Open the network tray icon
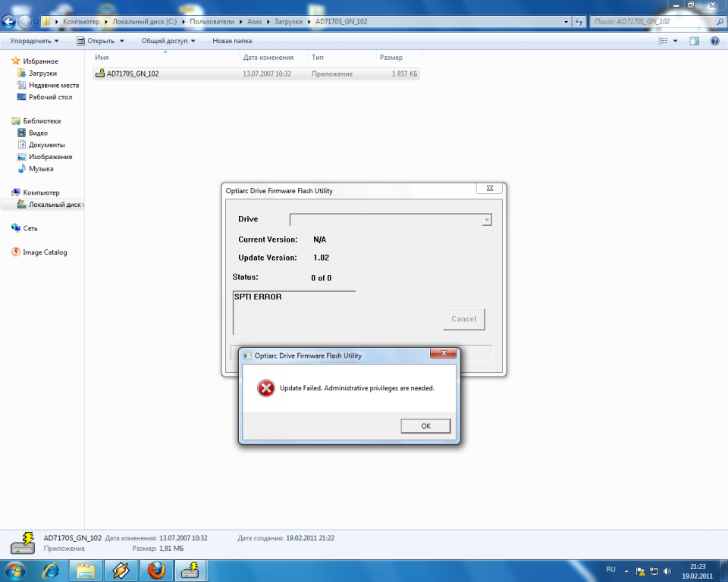This screenshot has width=728, height=582. (654, 571)
